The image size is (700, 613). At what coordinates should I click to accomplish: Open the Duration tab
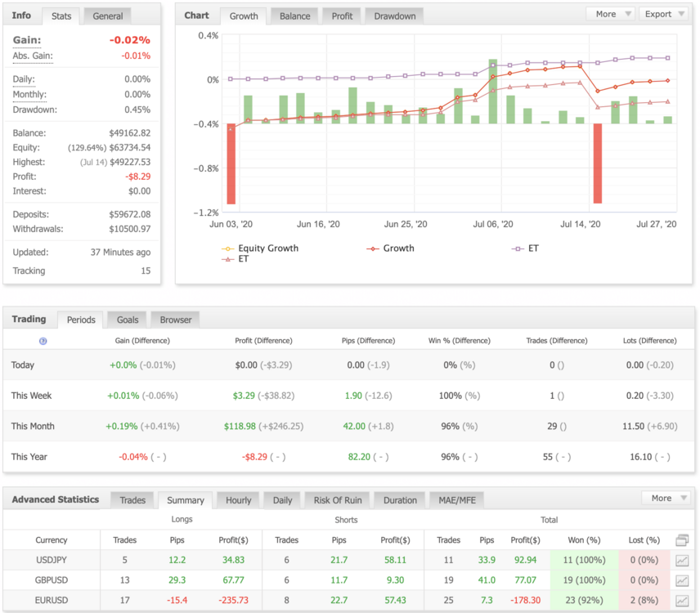(400, 500)
